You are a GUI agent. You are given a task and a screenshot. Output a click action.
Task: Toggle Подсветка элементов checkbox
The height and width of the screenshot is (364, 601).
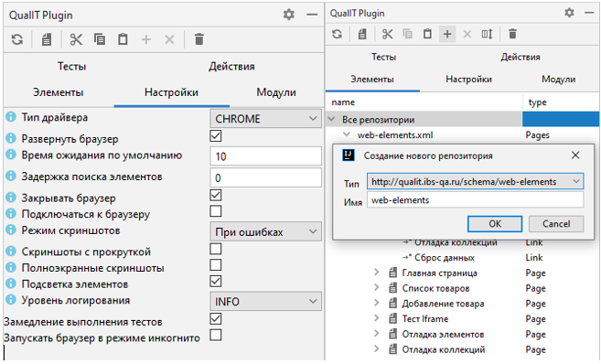pos(216,282)
